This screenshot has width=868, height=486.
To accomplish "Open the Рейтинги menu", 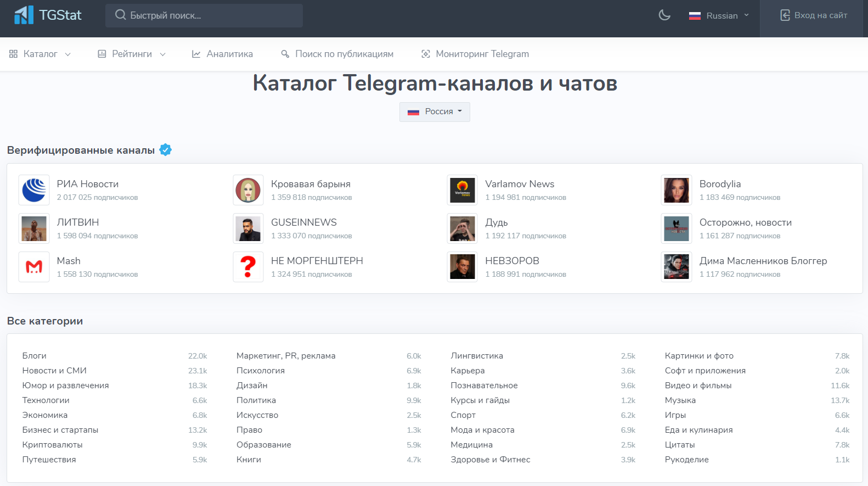I will click(x=132, y=54).
